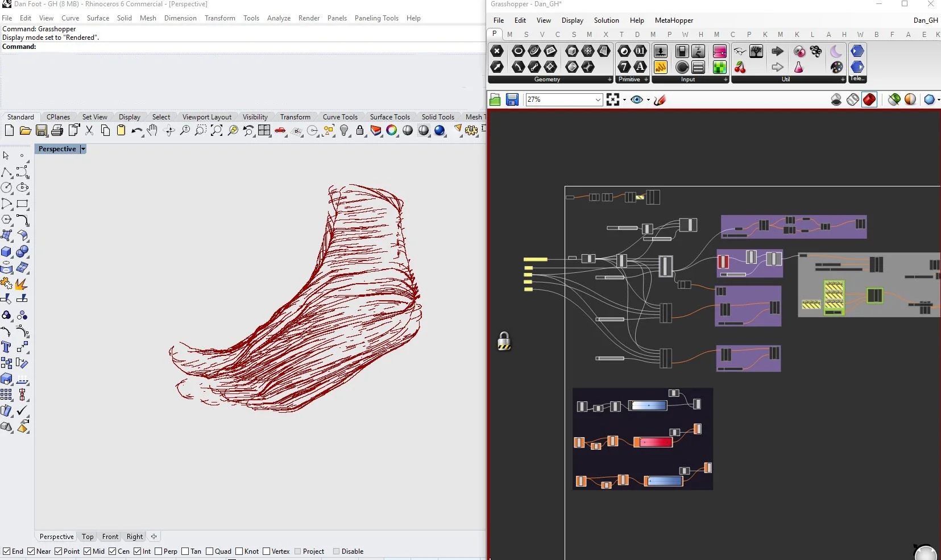This screenshot has height=560, width=941.
Task: Open the MetaHopper menu in Grasshopper
Action: (x=674, y=20)
